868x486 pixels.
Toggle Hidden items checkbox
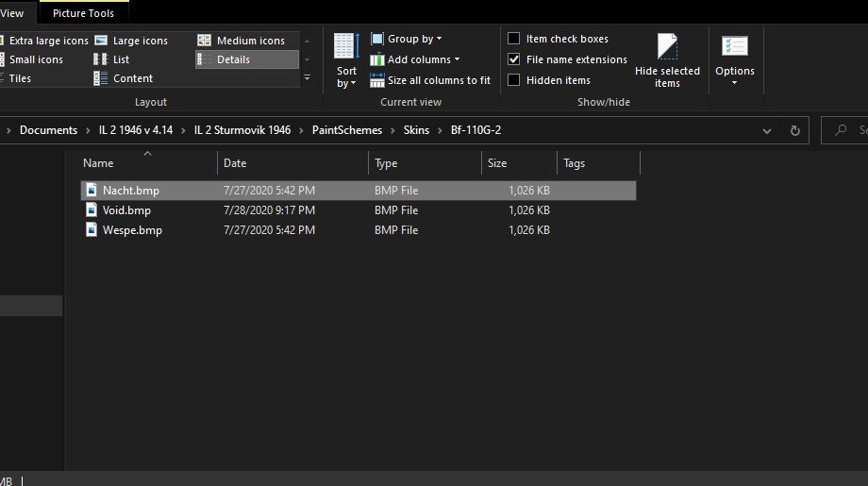(514, 80)
